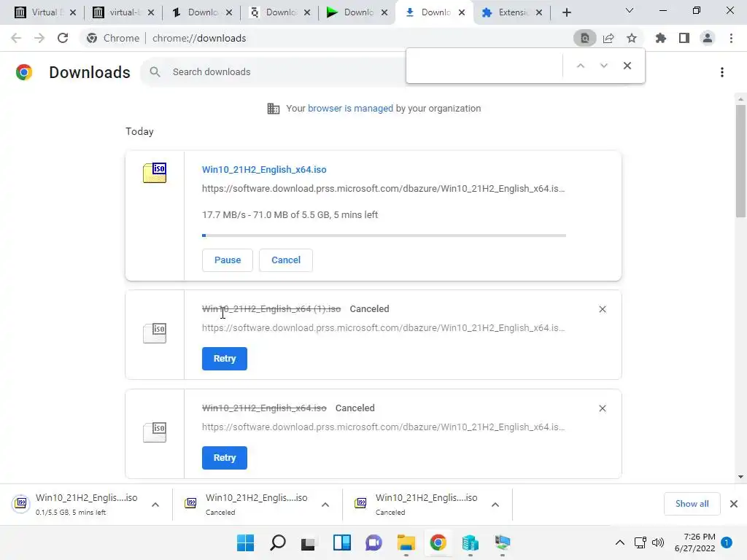Close the Extensions tab
Viewport: 747px width, 560px height.
[x=539, y=13]
